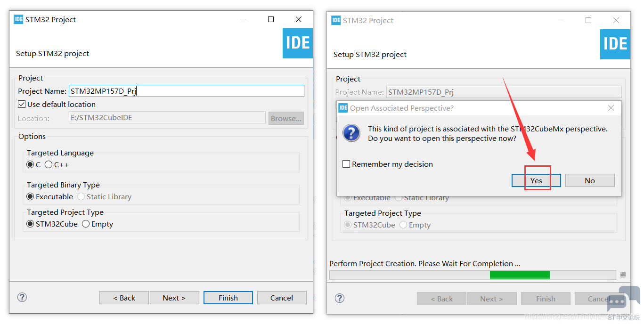Click IDE title icon of left window
The height and width of the screenshot is (325, 644).
[18, 19]
